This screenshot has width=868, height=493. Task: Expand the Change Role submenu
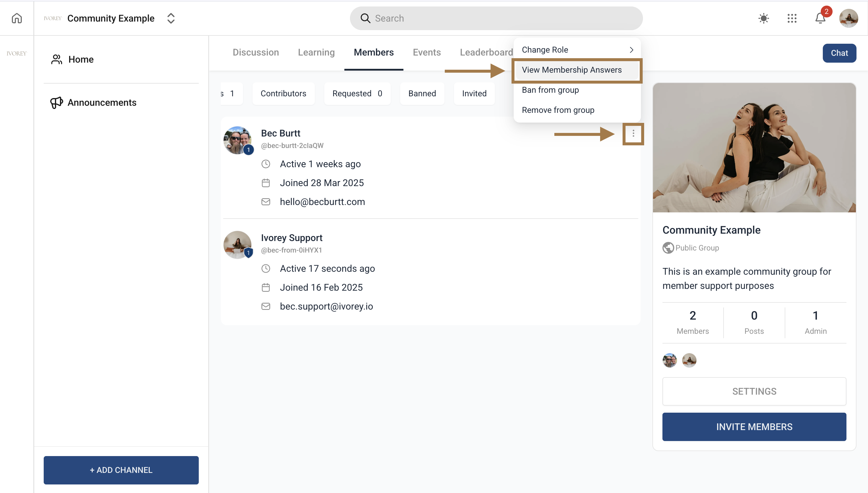[x=577, y=50]
